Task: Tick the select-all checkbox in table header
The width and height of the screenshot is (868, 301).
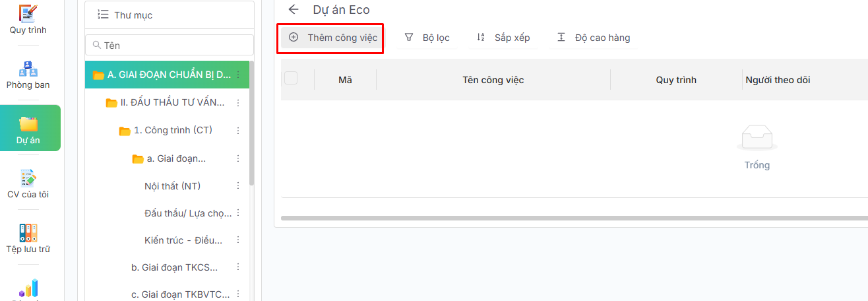Action: coord(291,79)
